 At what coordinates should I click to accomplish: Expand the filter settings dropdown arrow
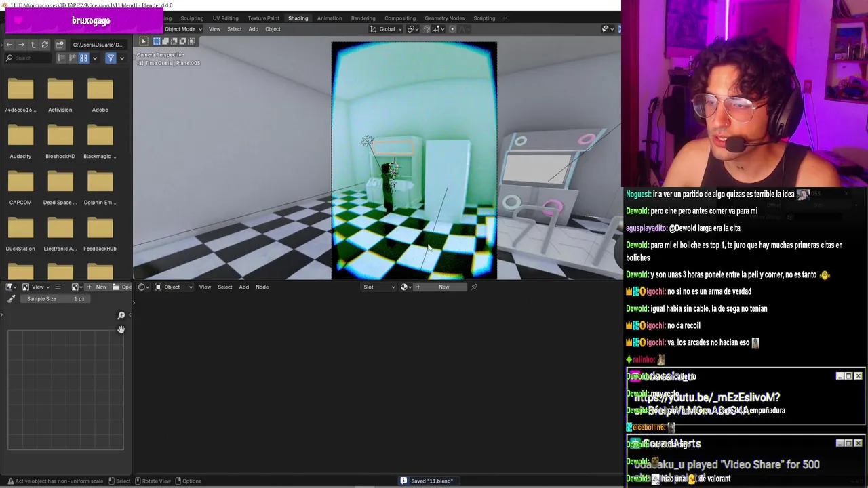click(x=122, y=58)
